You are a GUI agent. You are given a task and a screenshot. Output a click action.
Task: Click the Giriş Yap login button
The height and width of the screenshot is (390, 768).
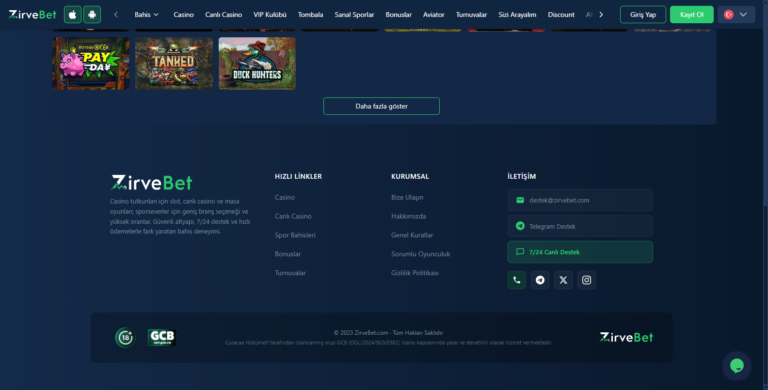click(x=643, y=15)
